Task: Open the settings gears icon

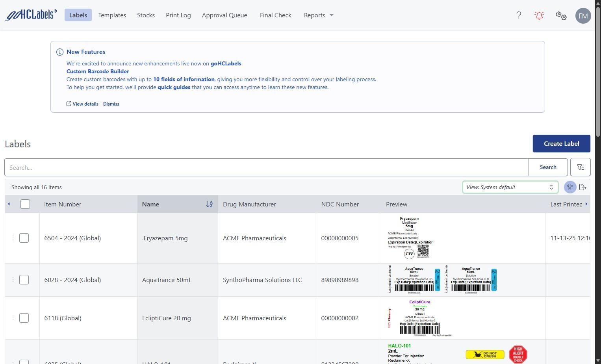Action: [561, 15]
